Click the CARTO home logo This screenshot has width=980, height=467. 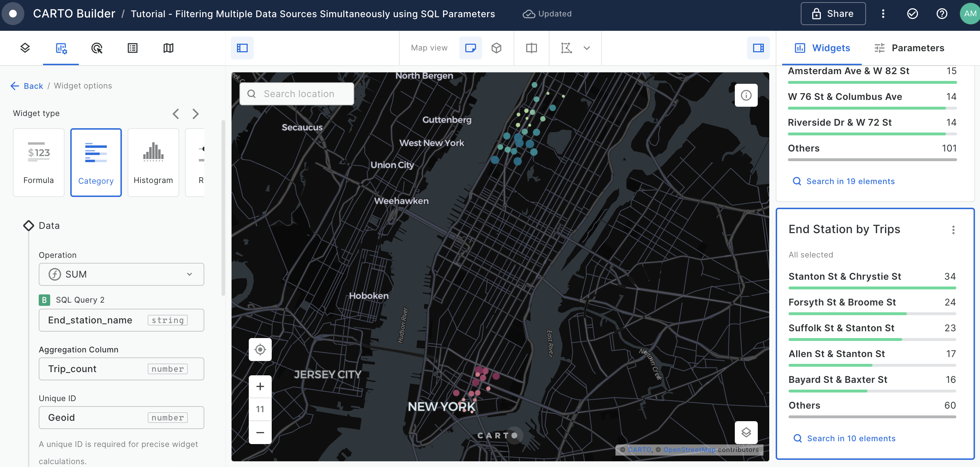pos(13,14)
